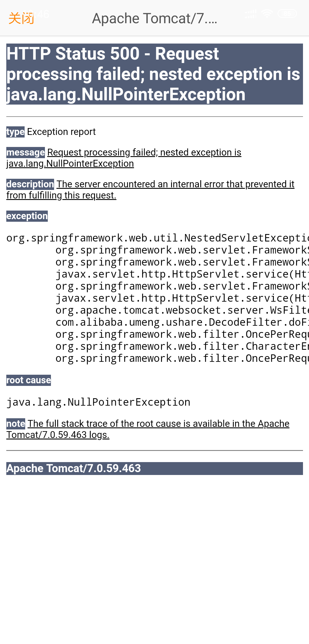Tap the 关闭 close button
Screen dimensions: 309x644
point(21,18)
